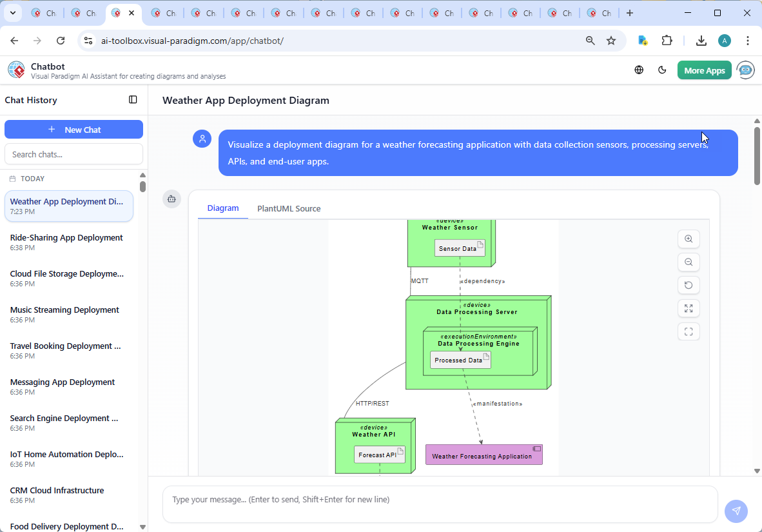Send message using the paper plane icon

[x=736, y=511]
